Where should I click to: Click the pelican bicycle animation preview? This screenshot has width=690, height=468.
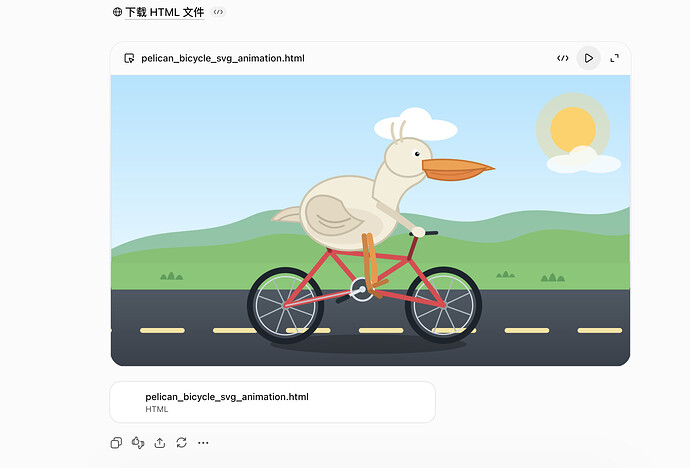tap(371, 220)
